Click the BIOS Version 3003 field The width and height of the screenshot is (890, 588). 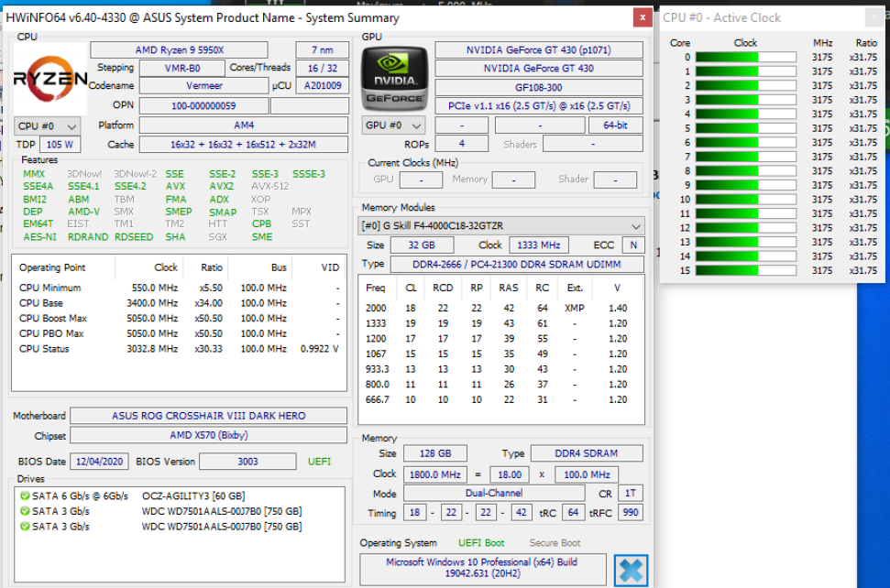point(247,462)
